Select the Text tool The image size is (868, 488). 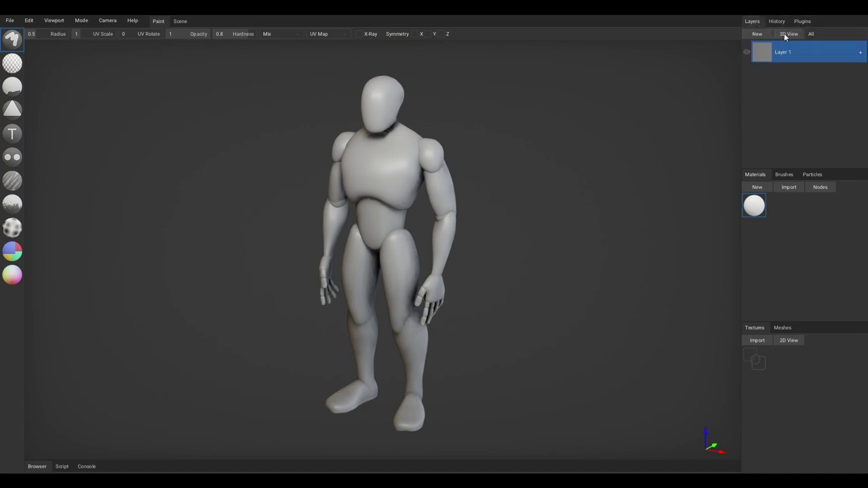(12, 134)
